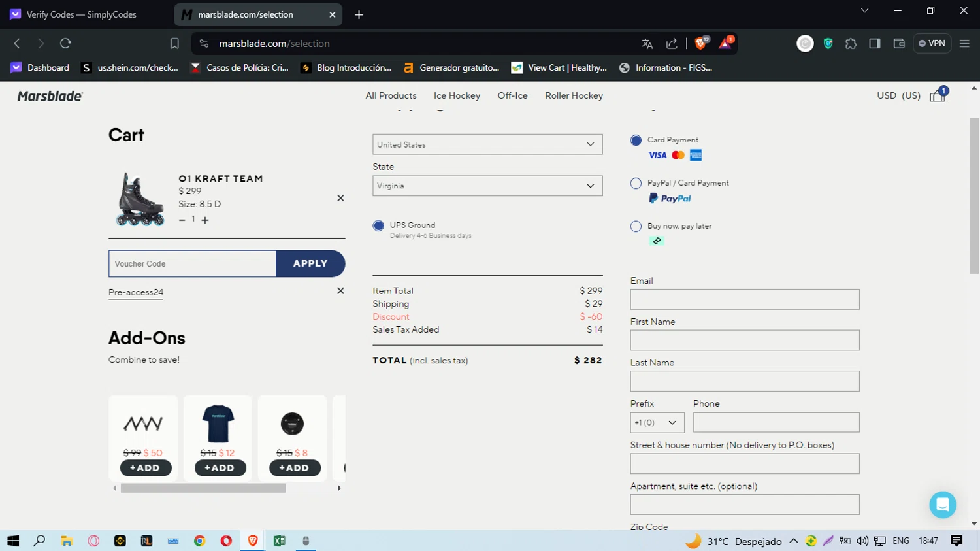Switch to Verify Codes — SimplyCodes tab
The image size is (980, 551).
(x=82, y=14)
